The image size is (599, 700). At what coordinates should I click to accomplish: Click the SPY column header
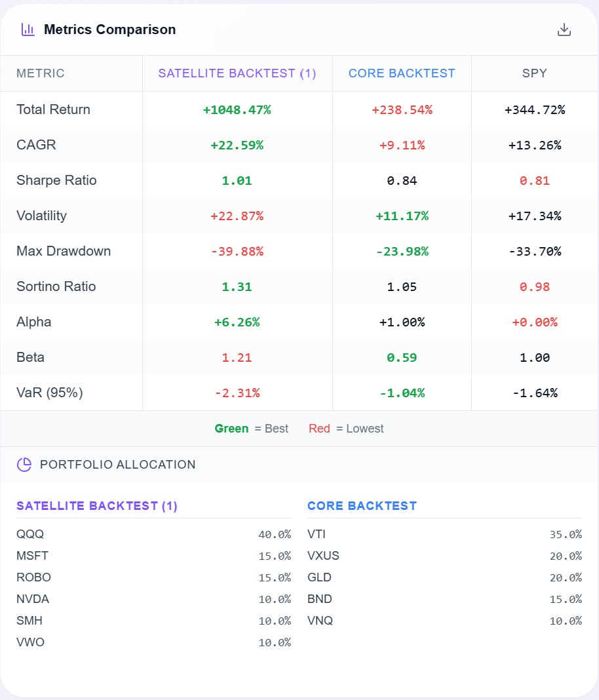(x=534, y=73)
